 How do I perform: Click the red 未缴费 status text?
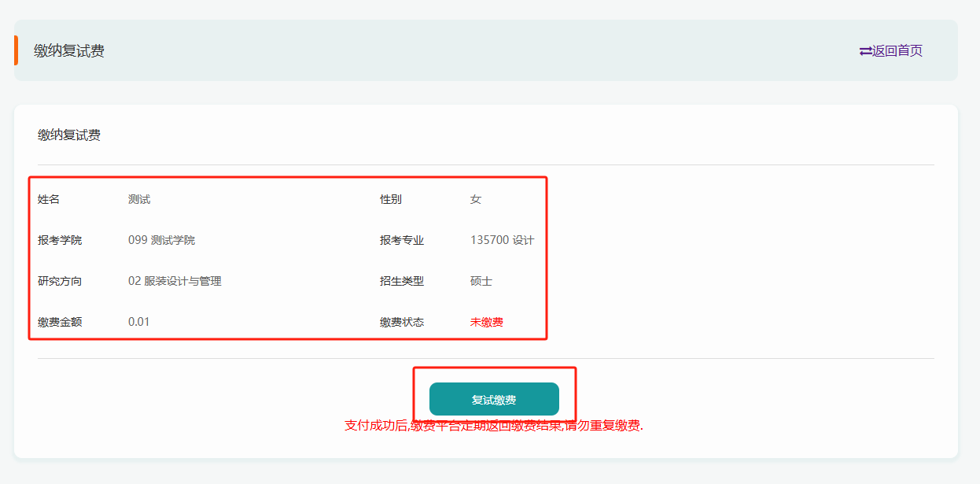[x=486, y=322]
